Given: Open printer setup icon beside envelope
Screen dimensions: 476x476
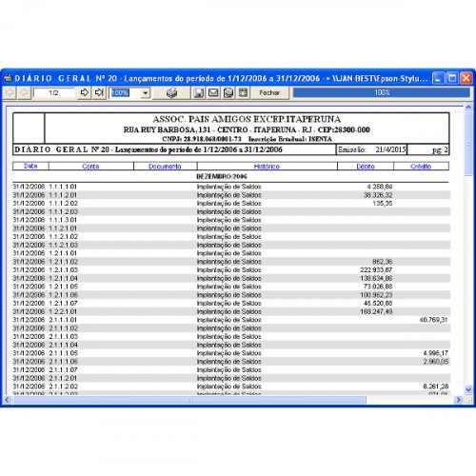Looking at the screenshot, I should (228, 92).
